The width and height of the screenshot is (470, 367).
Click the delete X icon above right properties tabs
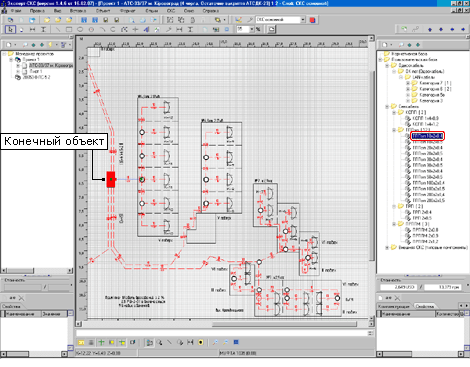397,298
